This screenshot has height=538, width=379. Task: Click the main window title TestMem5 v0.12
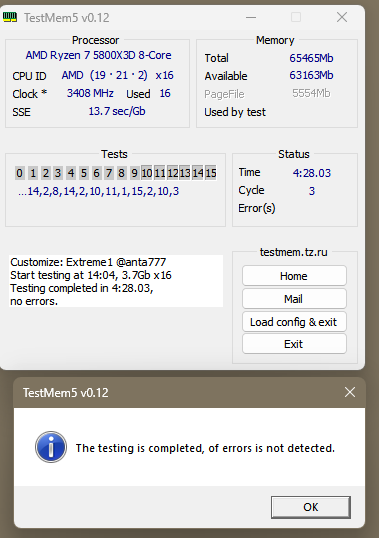point(67,17)
